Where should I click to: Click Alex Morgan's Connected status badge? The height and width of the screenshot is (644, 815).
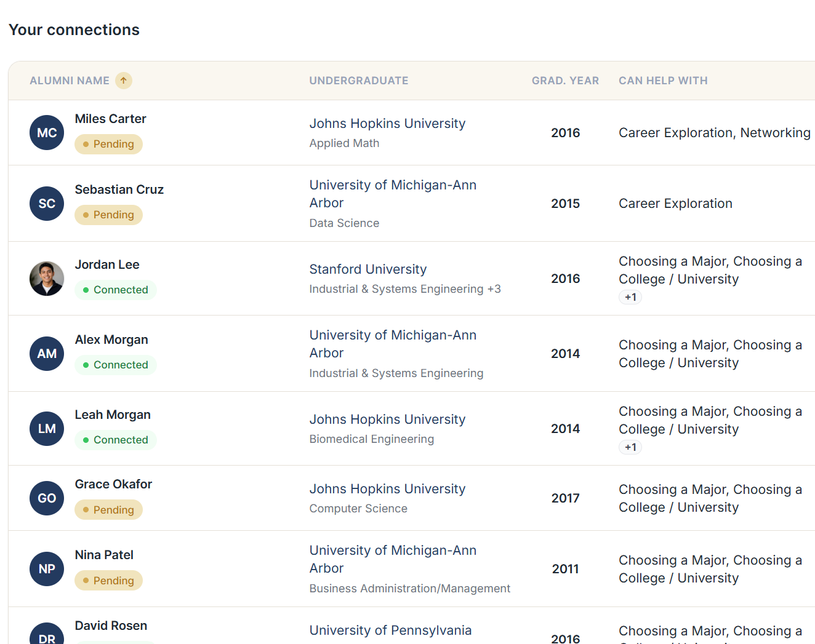coord(116,365)
